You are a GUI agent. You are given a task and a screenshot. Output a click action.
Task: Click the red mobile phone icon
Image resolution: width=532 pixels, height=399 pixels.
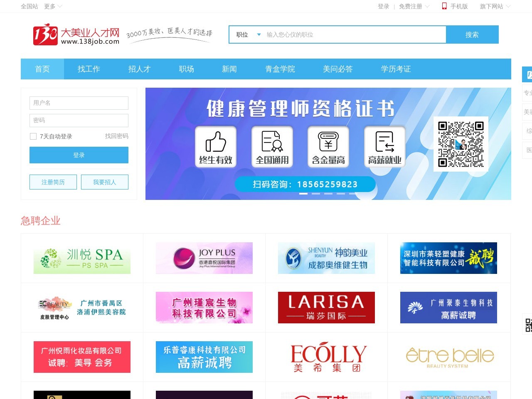(x=444, y=6)
